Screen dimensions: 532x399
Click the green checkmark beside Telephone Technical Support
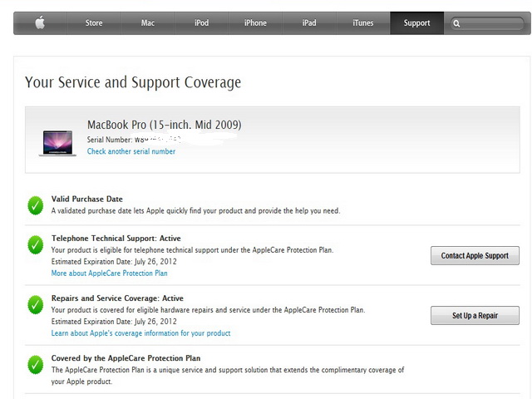click(35, 244)
